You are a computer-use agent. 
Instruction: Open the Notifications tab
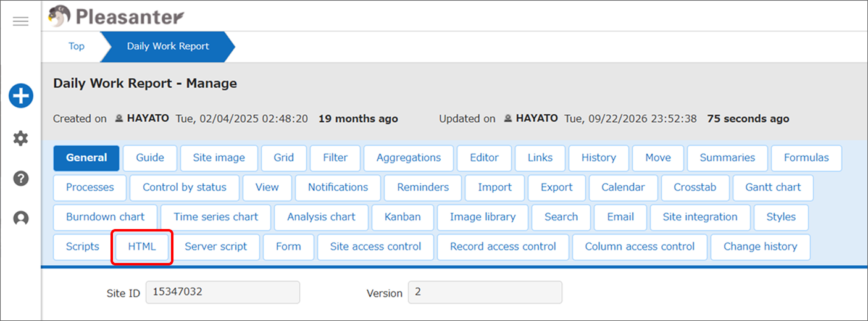[338, 188]
